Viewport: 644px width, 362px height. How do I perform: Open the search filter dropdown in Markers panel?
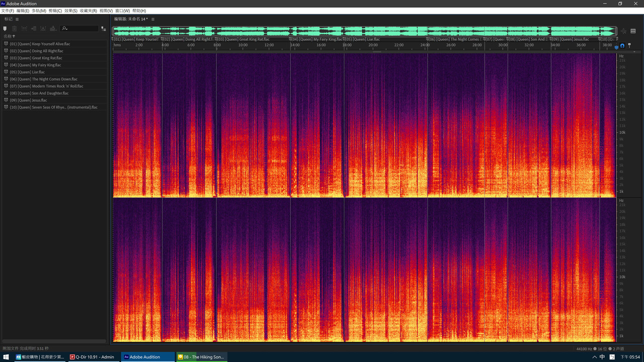[x=64, y=29]
